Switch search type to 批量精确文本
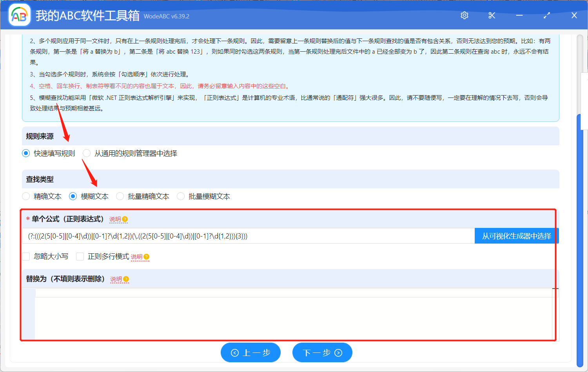This screenshot has height=372, width=588. tap(120, 196)
